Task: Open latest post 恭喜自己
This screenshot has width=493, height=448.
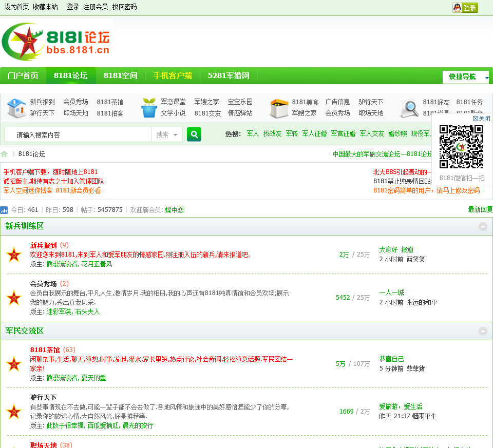Action: [391, 359]
